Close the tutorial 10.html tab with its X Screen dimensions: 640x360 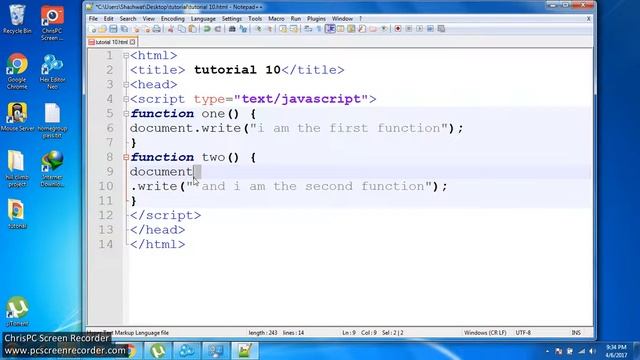[x=132, y=42]
